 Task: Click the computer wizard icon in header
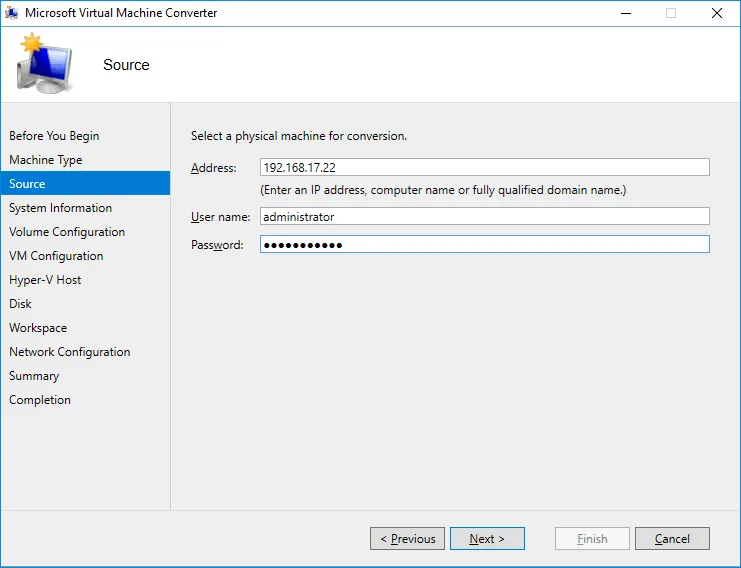[x=43, y=64]
